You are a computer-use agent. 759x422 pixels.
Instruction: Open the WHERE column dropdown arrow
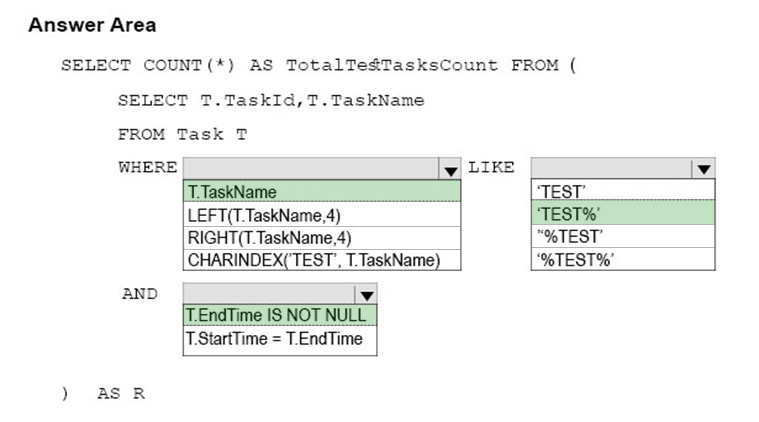(x=450, y=169)
